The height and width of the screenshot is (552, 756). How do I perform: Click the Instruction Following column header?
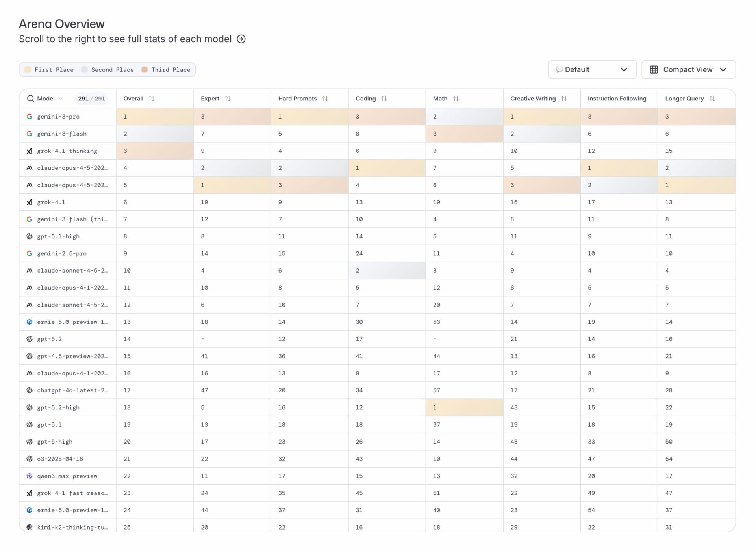coord(617,99)
